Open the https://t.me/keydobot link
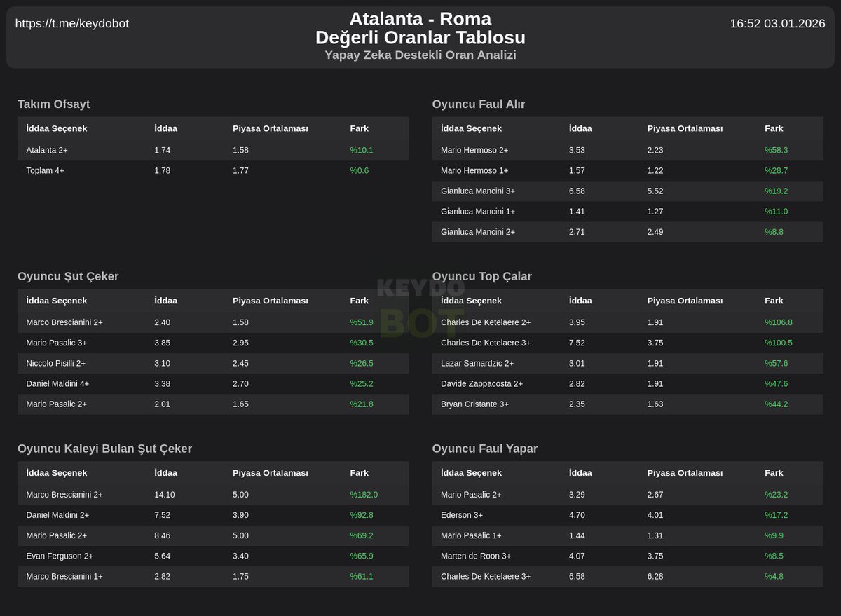The height and width of the screenshot is (616, 841). (72, 23)
